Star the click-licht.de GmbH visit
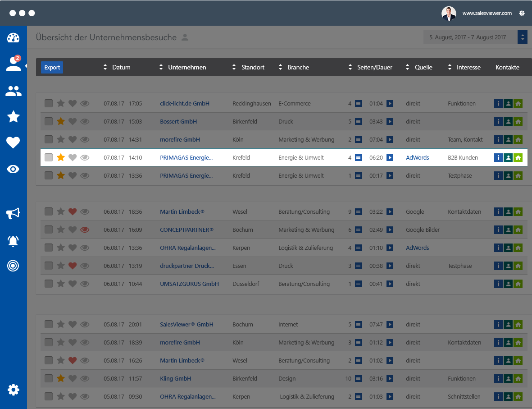 (61, 103)
